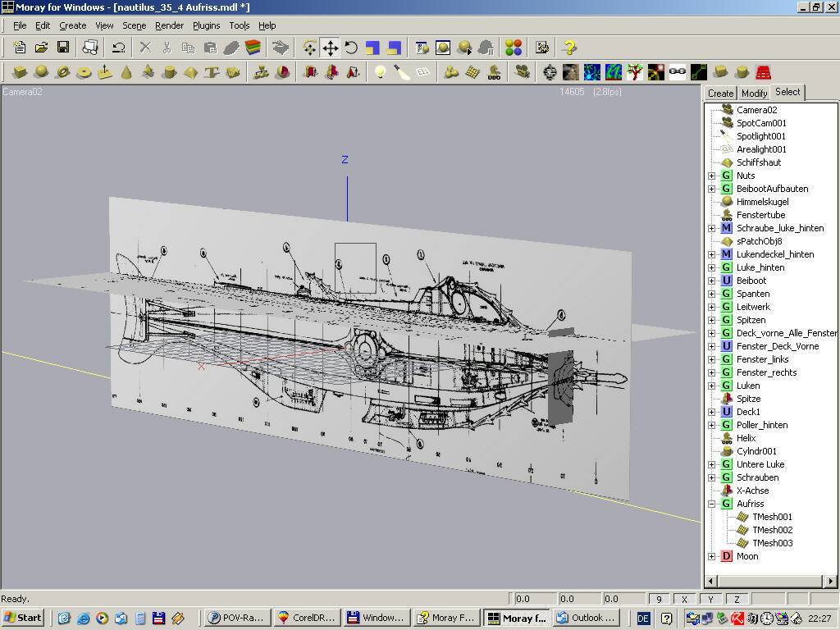Viewport: 840px width, 630px height.
Task: Toggle the Z axis constraint button
Action: (x=737, y=600)
